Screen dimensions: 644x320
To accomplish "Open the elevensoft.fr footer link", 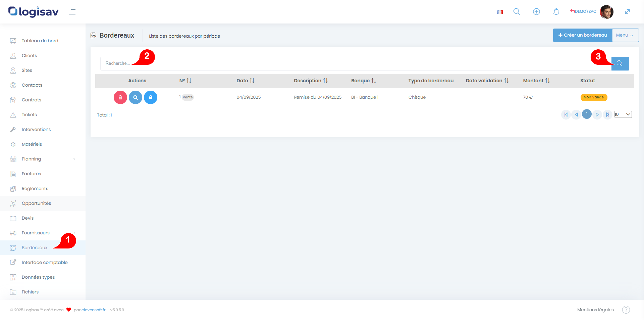I will [x=93, y=310].
